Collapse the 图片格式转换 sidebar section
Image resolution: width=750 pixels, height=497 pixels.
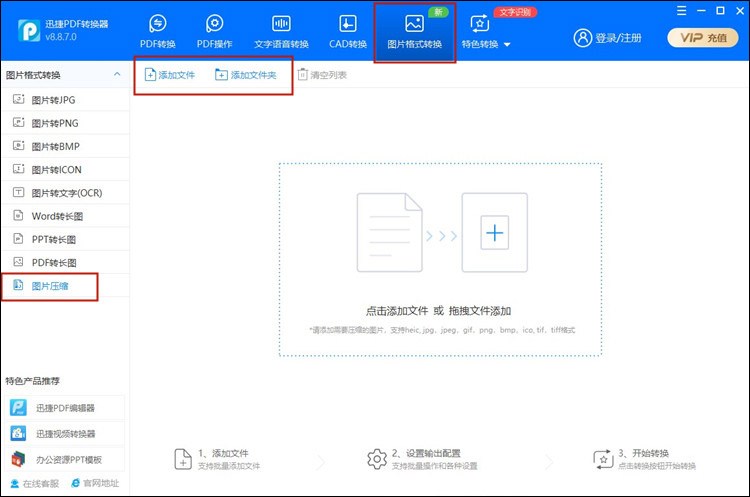click(x=117, y=74)
